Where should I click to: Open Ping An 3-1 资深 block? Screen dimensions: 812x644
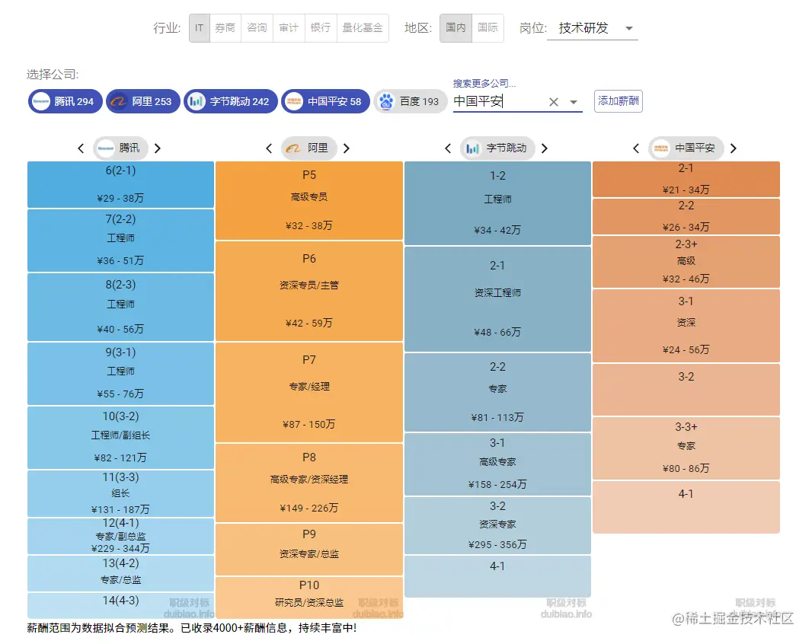click(686, 326)
